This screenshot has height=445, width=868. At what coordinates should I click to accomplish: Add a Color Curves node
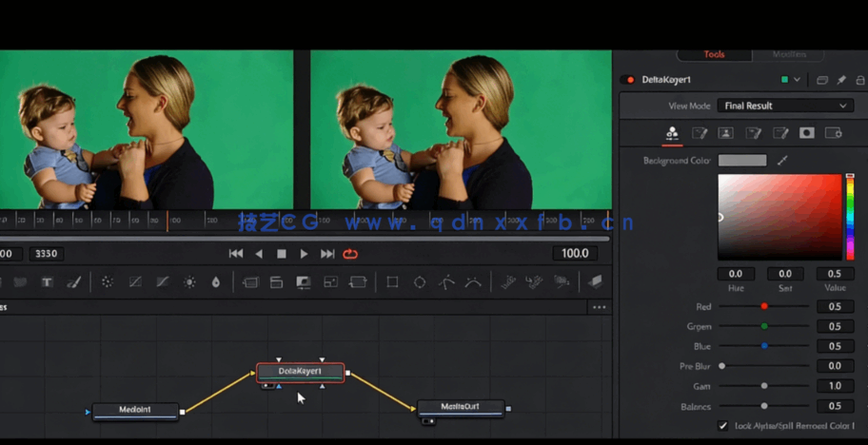(x=135, y=281)
